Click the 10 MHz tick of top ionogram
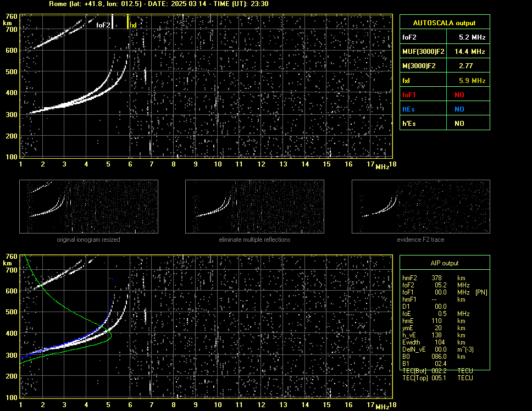 218,164
